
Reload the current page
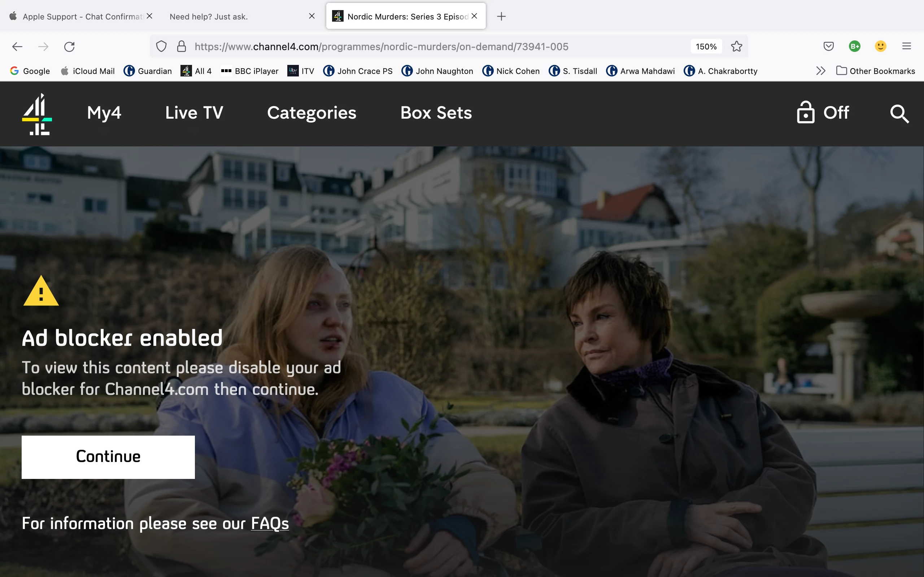pos(69,47)
